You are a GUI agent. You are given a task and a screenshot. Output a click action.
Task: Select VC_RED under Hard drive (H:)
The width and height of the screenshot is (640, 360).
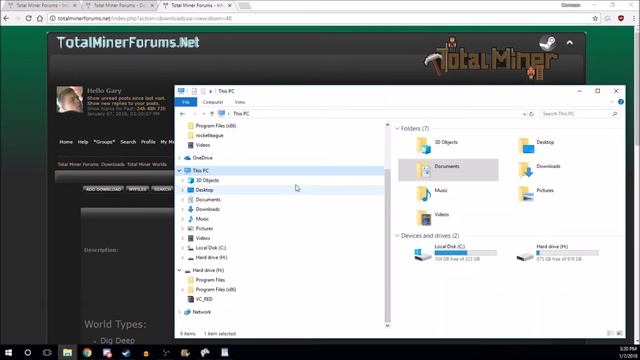(x=204, y=299)
